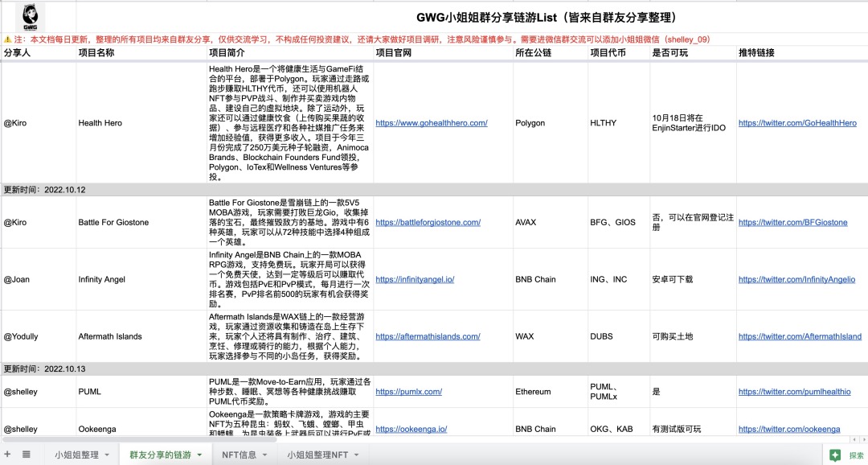
Task: Open the infinityangel.io website link
Action: [x=415, y=279]
